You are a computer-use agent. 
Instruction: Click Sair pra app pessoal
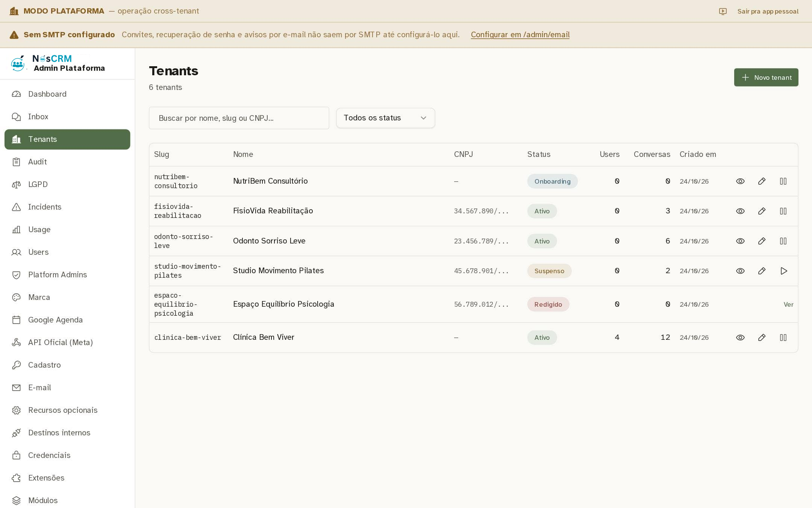click(x=768, y=11)
